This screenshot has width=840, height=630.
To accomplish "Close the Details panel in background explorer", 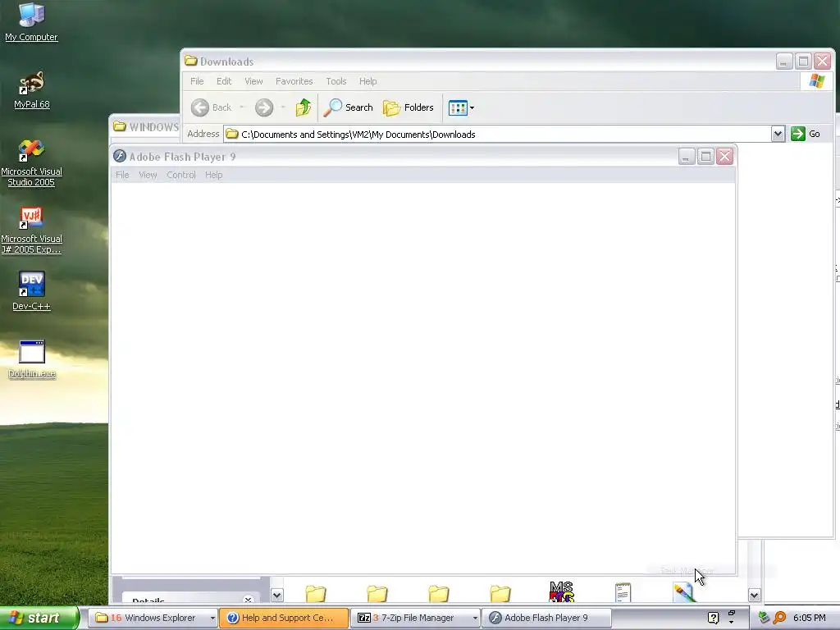I will (x=248, y=599).
